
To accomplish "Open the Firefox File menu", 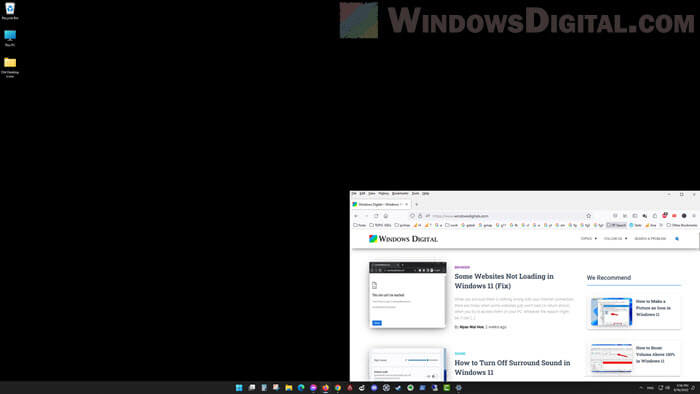I will [354, 194].
